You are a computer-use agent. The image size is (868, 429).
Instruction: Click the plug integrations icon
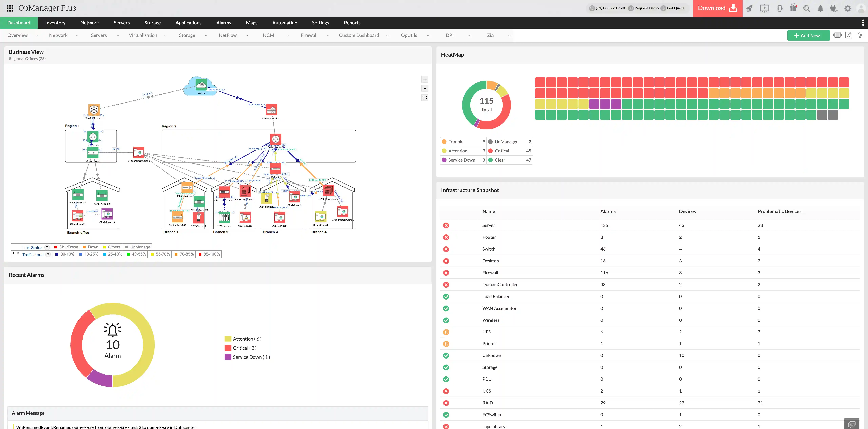[x=834, y=8]
